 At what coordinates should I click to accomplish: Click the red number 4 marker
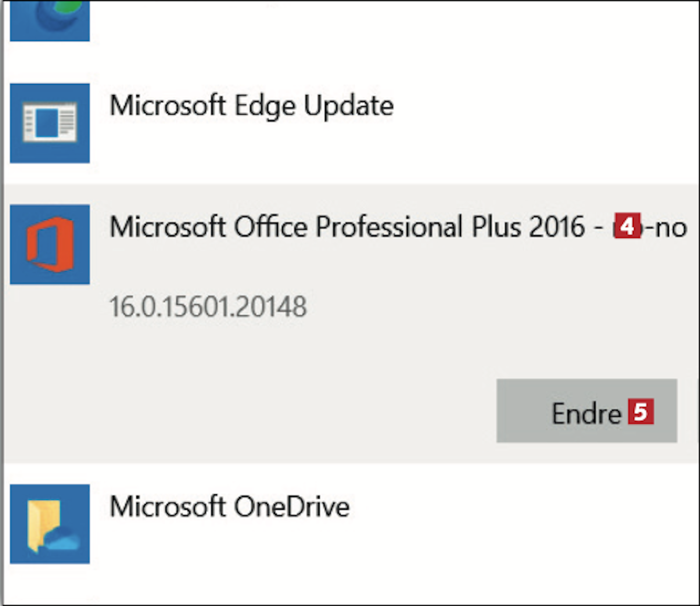627,226
